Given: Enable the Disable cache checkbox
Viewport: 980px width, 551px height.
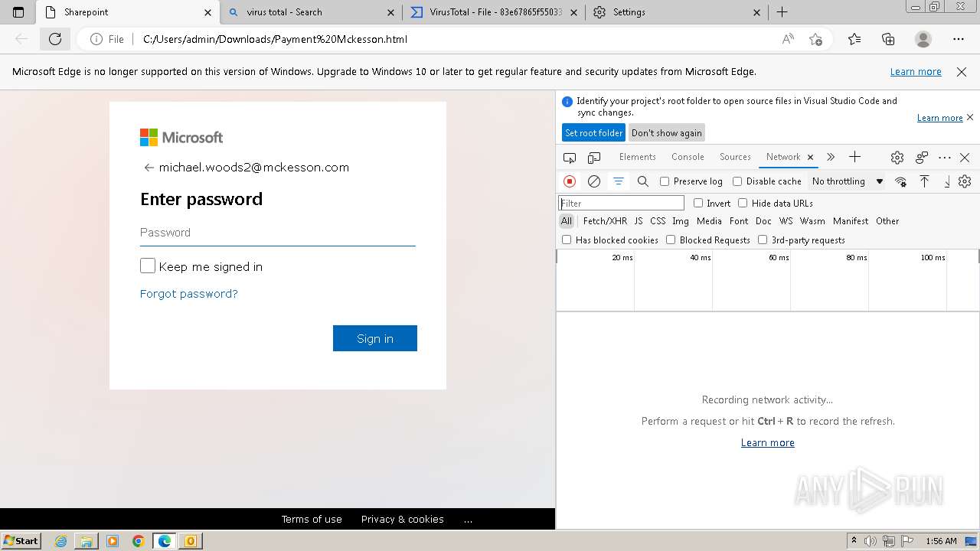Looking at the screenshot, I should tap(737, 181).
